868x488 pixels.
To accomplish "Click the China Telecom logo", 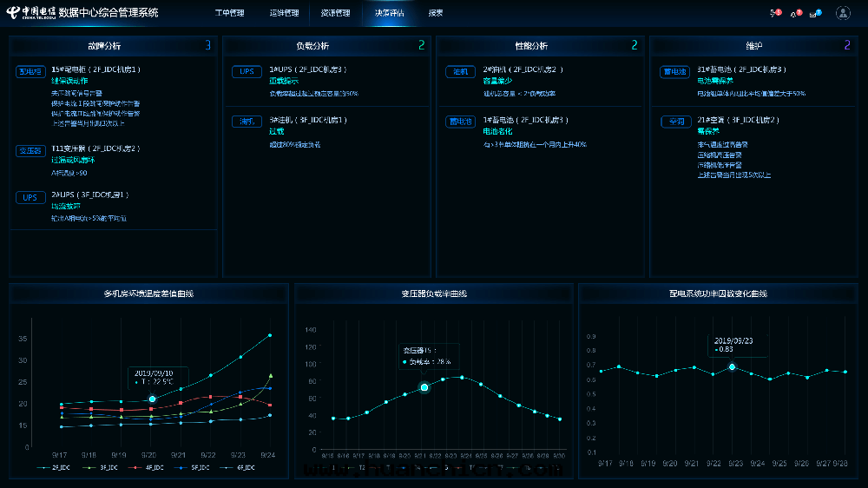I will pyautogui.click(x=30, y=13).
